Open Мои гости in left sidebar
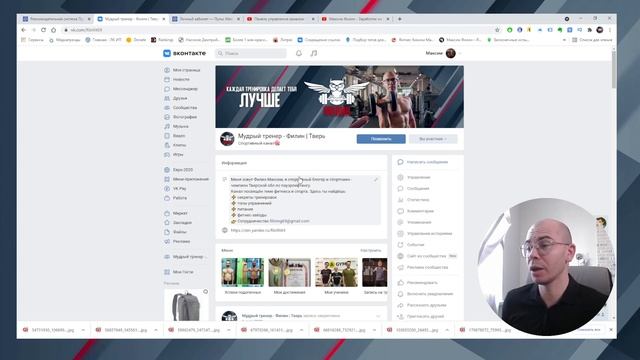The height and width of the screenshot is (360, 640). 179,272
